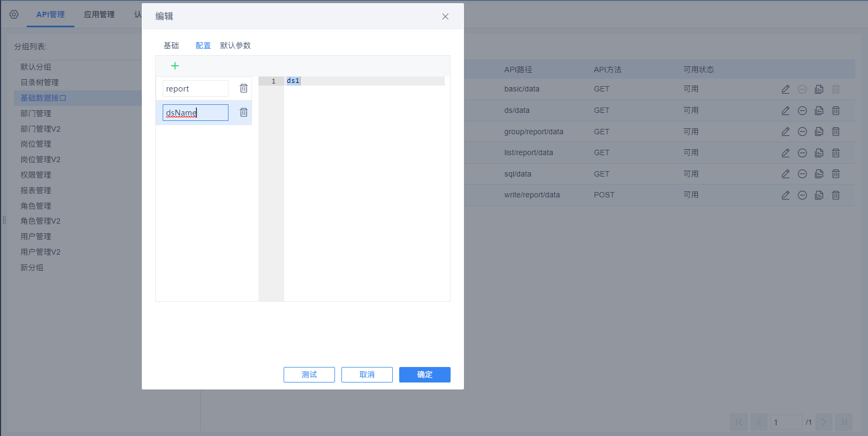Select 角色管理V2 in group list
Viewport: 868px width, 436px height.
point(40,221)
